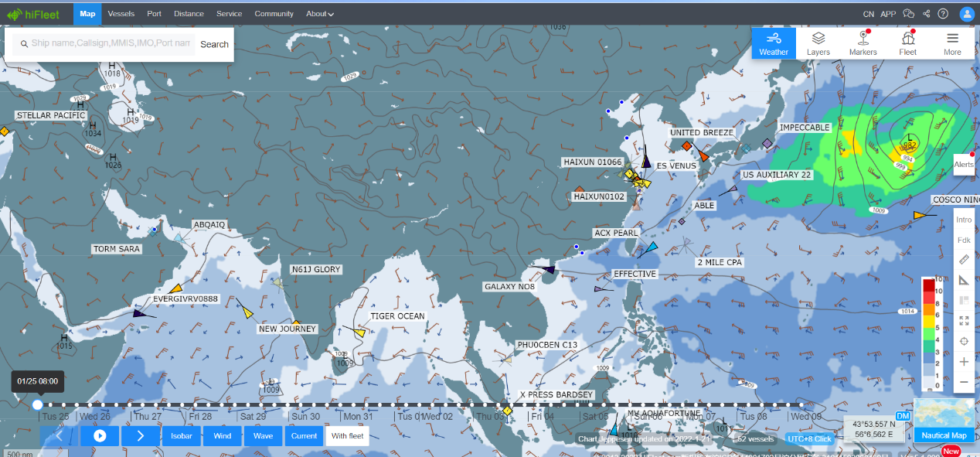Zoom out the map with minus

click(964, 382)
